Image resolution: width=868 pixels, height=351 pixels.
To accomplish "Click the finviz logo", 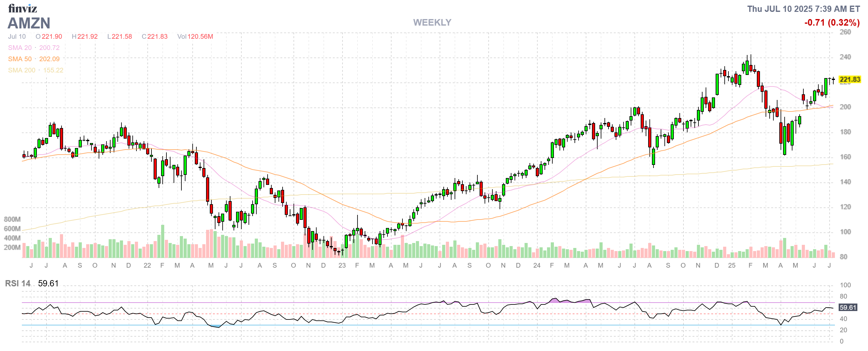I will pyautogui.click(x=22, y=8).
